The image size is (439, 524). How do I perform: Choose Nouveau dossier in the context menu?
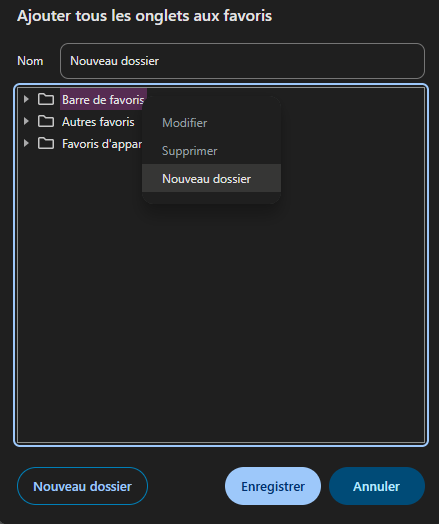pyautogui.click(x=211, y=178)
